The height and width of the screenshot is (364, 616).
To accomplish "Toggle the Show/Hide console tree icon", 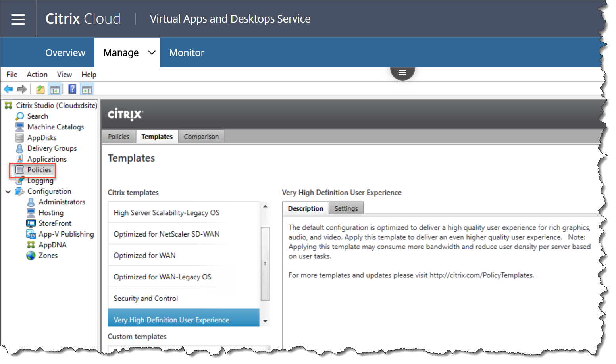I will tap(55, 89).
